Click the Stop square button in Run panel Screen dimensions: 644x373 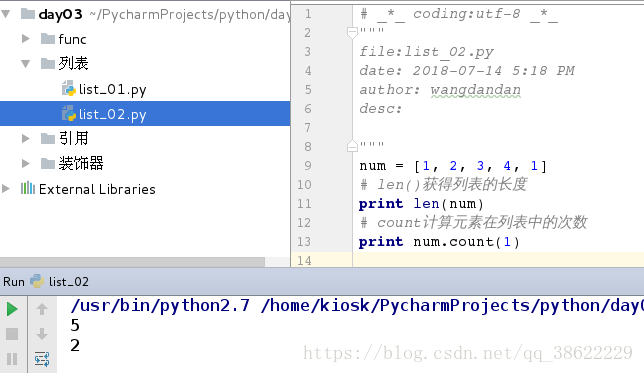(x=12, y=334)
